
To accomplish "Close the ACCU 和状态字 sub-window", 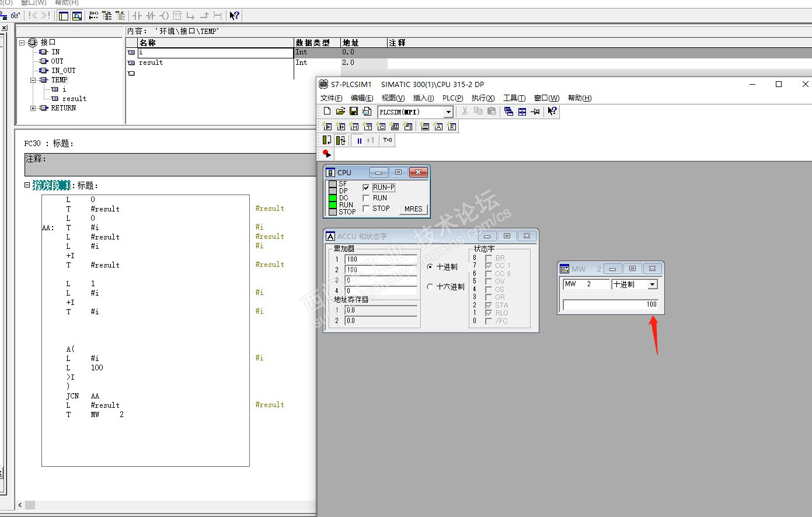I will 527,236.
